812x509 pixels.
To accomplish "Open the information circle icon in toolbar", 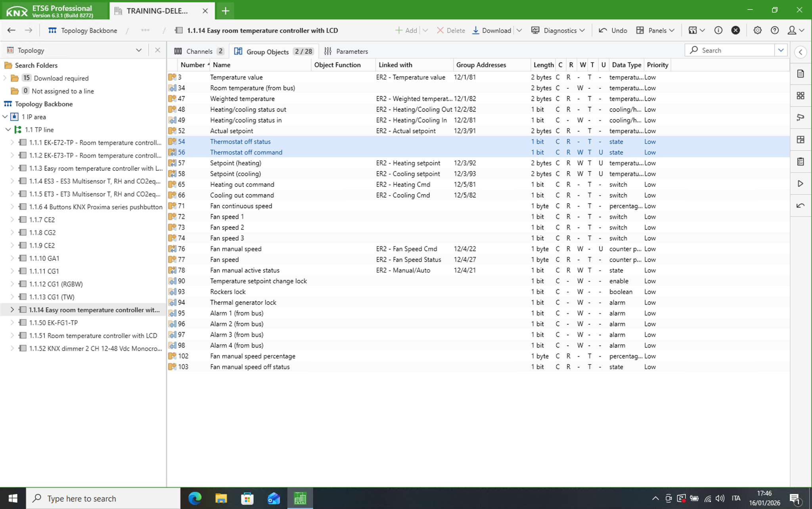I will point(718,31).
